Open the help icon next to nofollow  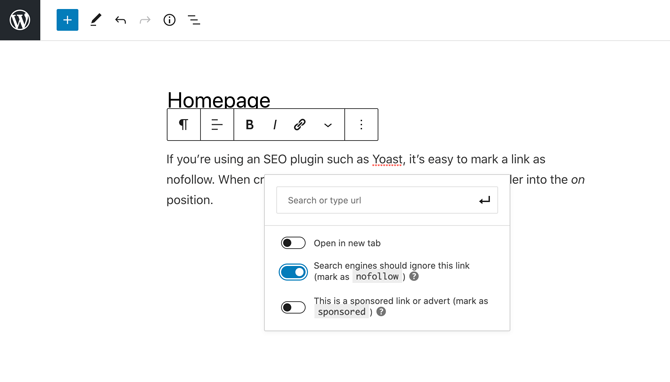(414, 276)
